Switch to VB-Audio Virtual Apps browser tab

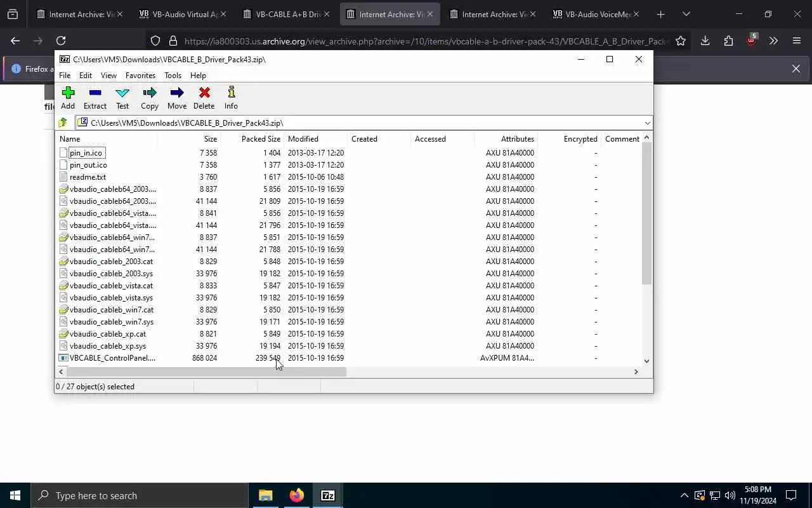[x=183, y=14]
